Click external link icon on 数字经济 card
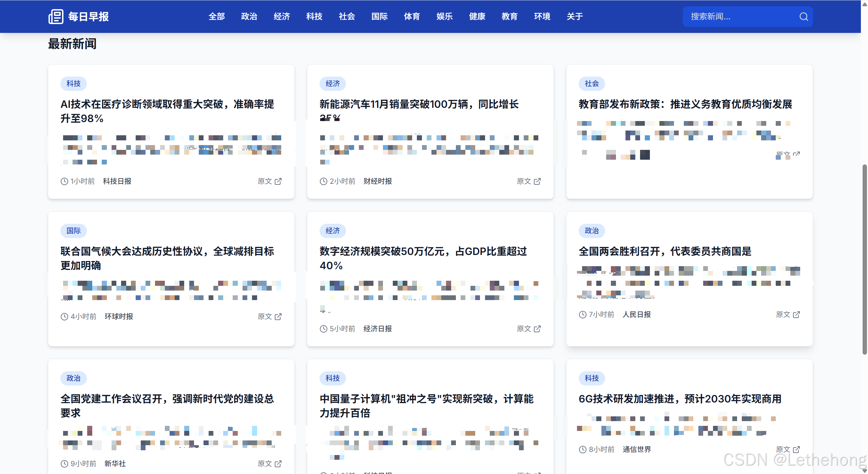The image size is (868, 474). pos(537,329)
